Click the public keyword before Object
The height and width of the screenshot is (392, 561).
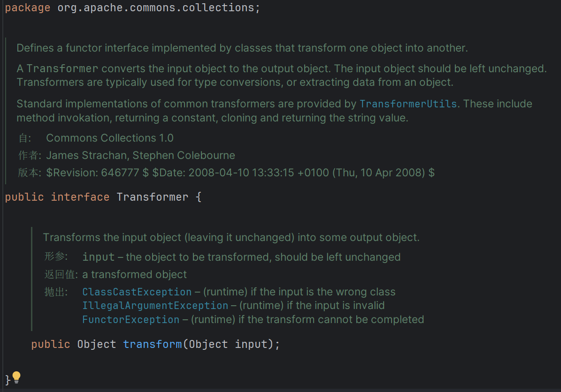click(50, 344)
